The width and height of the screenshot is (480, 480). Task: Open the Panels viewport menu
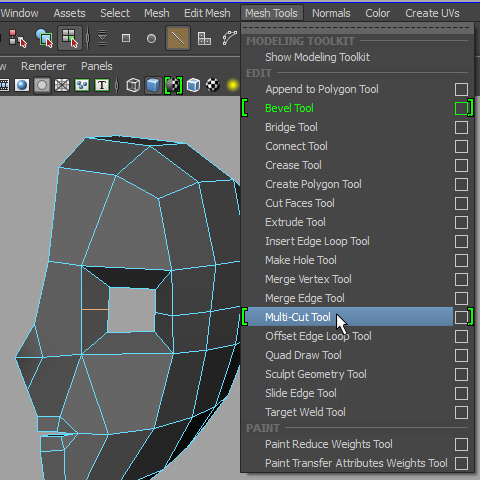(x=97, y=66)
